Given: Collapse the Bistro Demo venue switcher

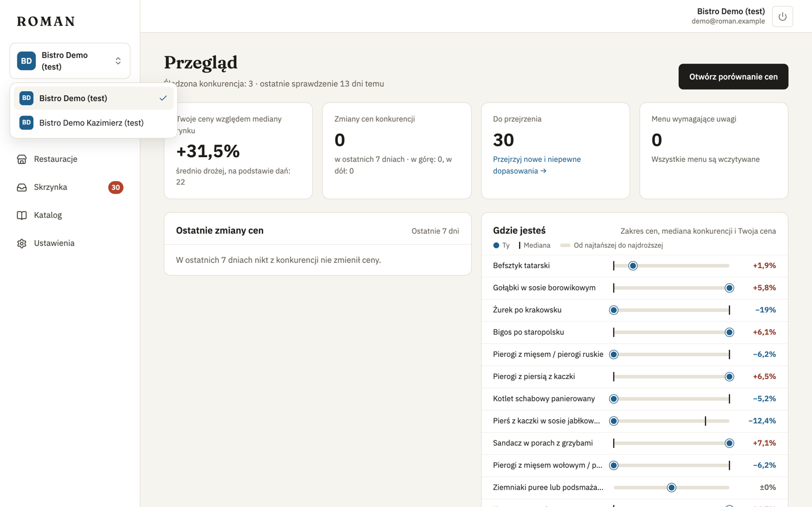Looking at the screenshot, I should pyautogui.click(x=70, y=61).
